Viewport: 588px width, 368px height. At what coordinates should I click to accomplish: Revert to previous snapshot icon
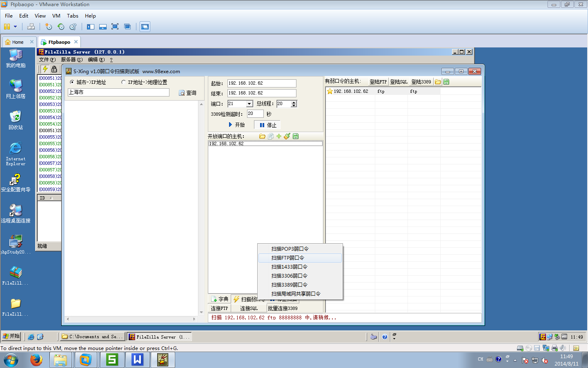coord(61,27)
